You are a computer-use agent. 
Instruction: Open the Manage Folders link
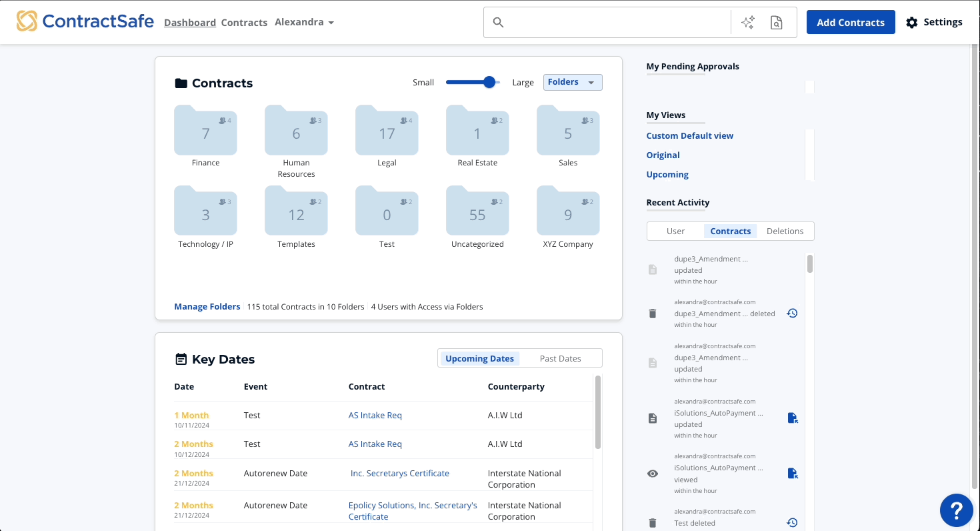207,307
